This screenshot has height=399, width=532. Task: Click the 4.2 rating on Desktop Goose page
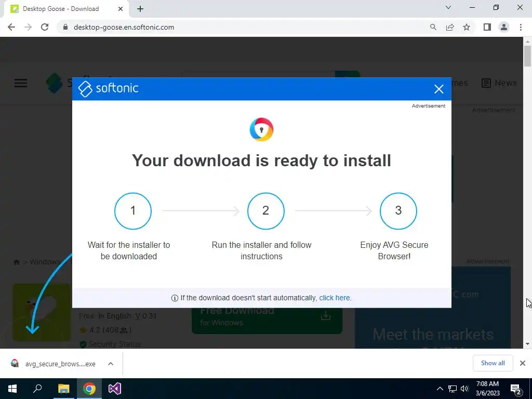[x=105, y=330]
